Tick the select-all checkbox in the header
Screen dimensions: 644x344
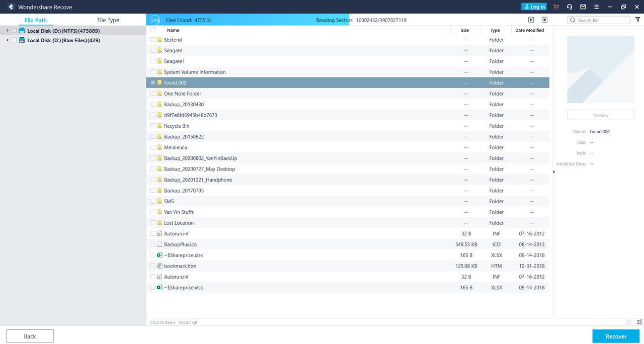point(153,30)
